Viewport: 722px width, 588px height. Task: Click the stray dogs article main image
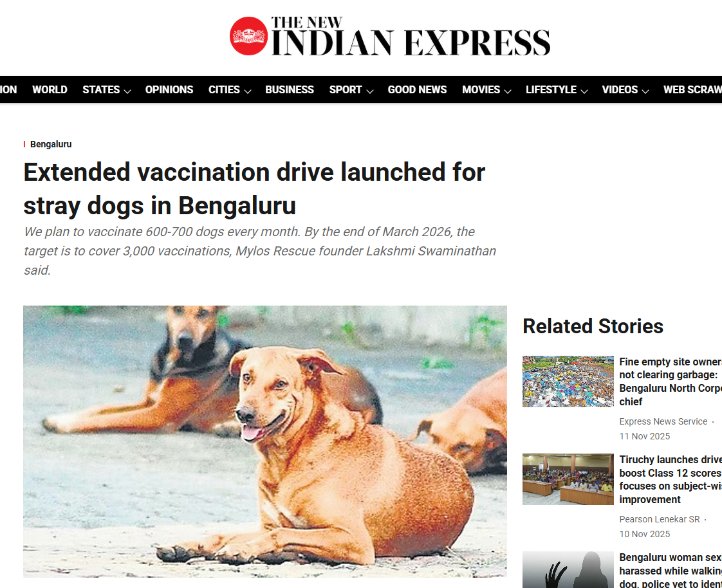click(x=264, y=441)
